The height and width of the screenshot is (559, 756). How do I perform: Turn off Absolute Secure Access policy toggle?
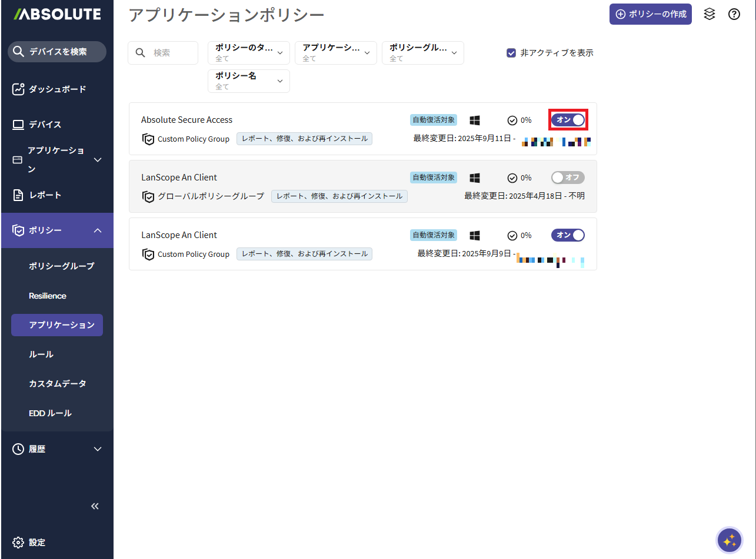click(568, 120)
